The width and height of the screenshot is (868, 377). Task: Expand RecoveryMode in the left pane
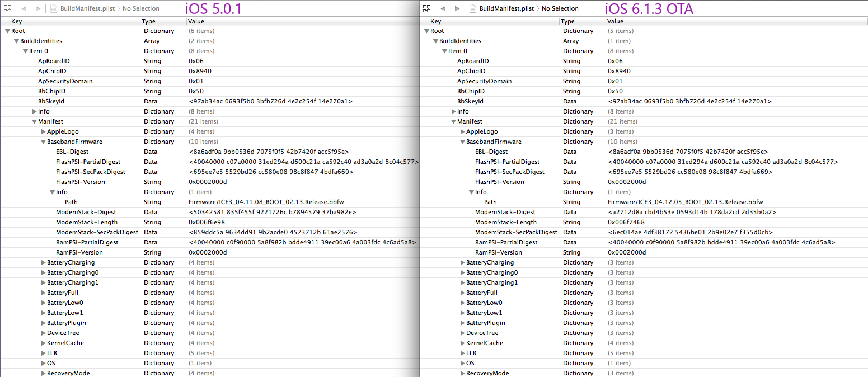click(x=43, y=373)
